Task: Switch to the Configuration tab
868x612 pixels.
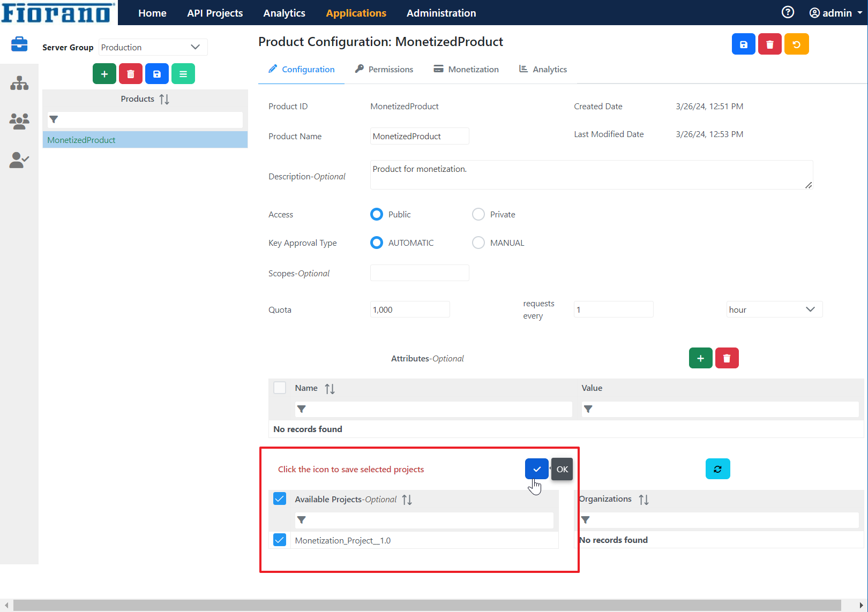Action: 301,70
